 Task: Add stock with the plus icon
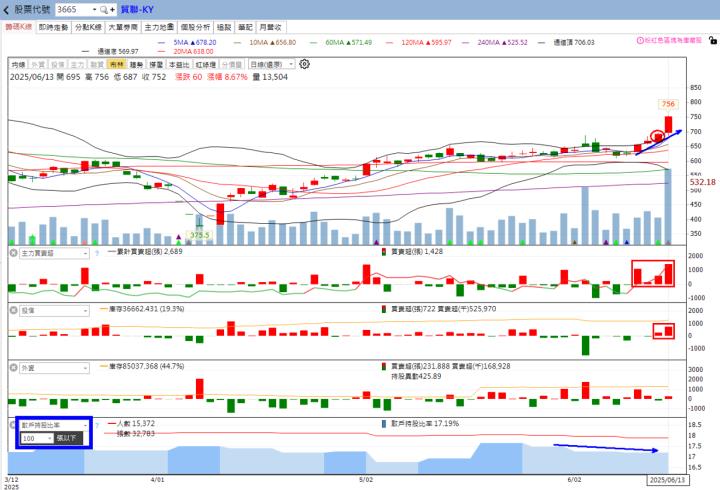coord(112,10)
